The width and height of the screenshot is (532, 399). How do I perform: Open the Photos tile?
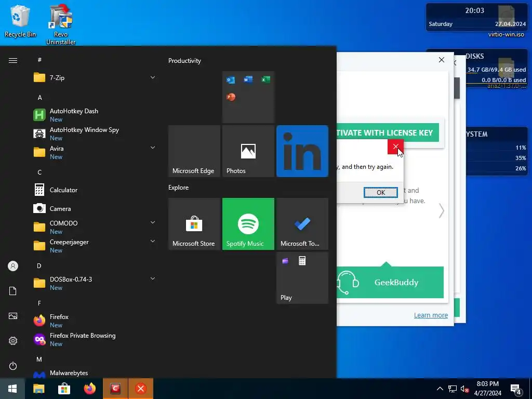coord(248,151)
